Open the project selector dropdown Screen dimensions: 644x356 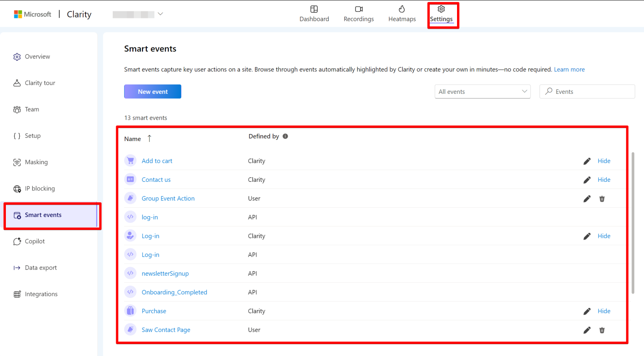pyautogui.click(x=161, y=14)
